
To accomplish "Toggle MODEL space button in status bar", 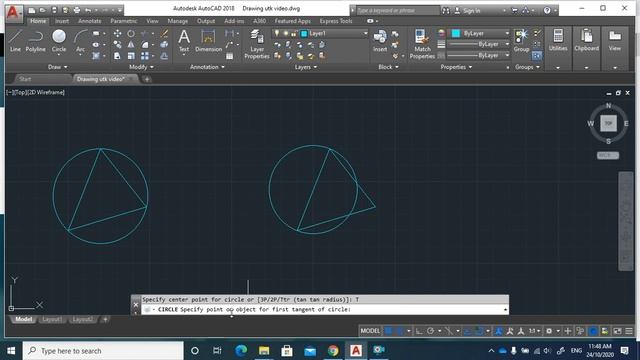I will tap(370, 331).
